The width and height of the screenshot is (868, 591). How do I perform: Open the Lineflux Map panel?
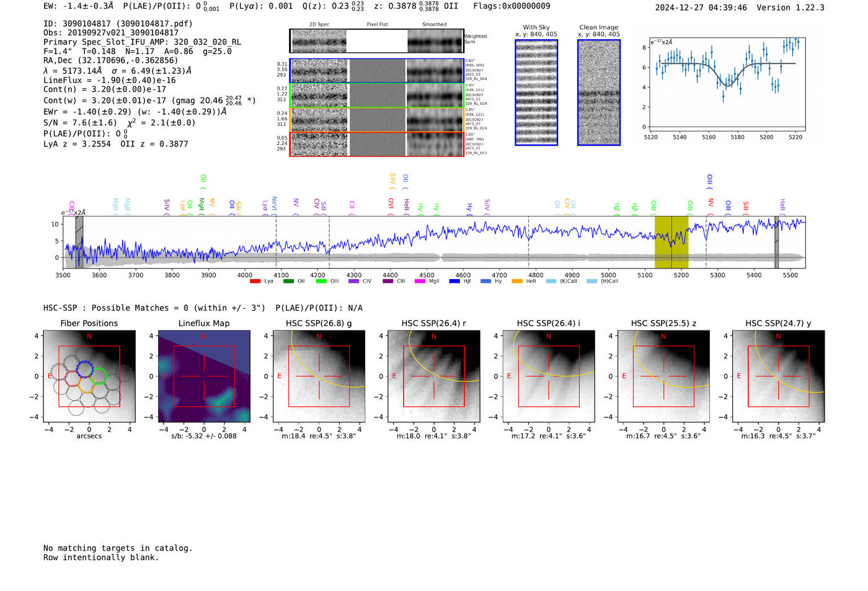(x=204, y=376)
